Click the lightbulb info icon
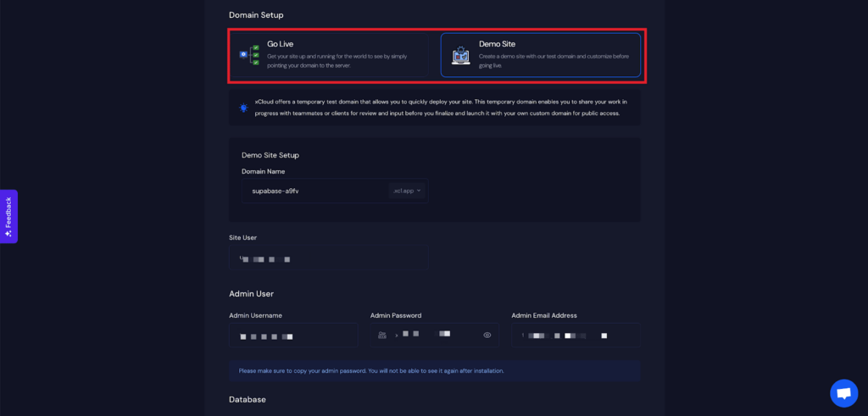 pos(243,108)
